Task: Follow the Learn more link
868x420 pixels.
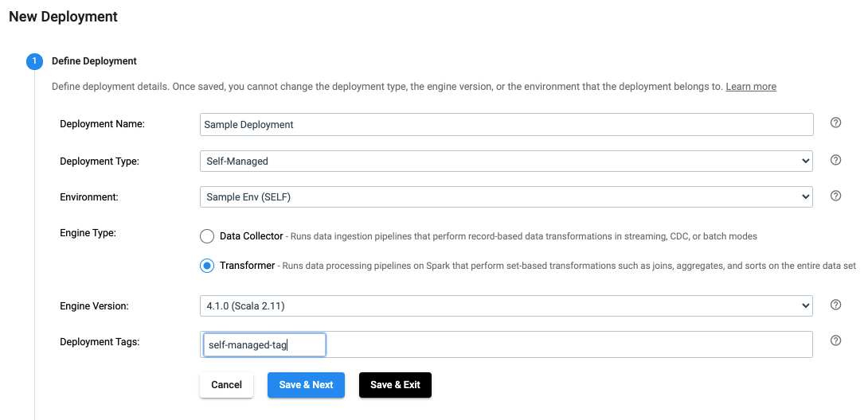Action: pyautogui.click(x=750, y=86)
